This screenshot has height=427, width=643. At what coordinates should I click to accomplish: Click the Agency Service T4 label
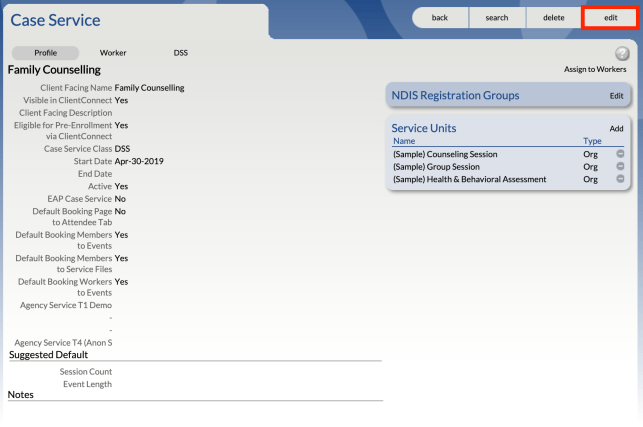coord(63,343)
